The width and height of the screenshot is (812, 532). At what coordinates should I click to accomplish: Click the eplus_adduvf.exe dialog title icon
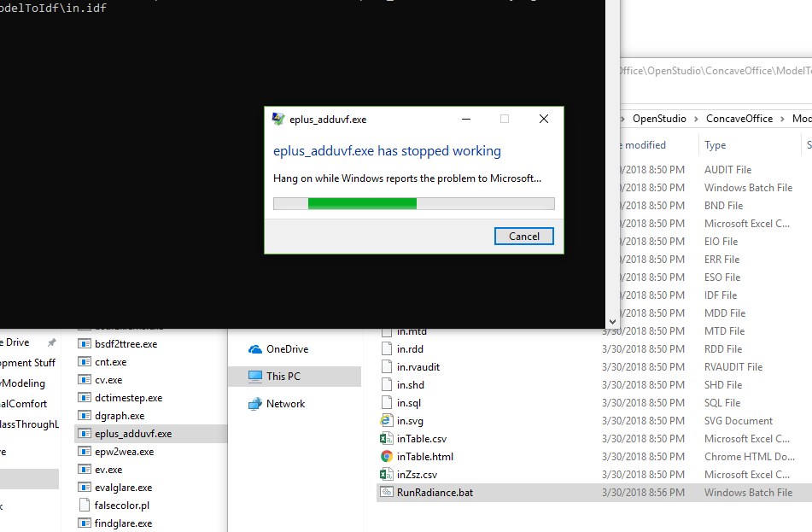(x=278, y=120)
